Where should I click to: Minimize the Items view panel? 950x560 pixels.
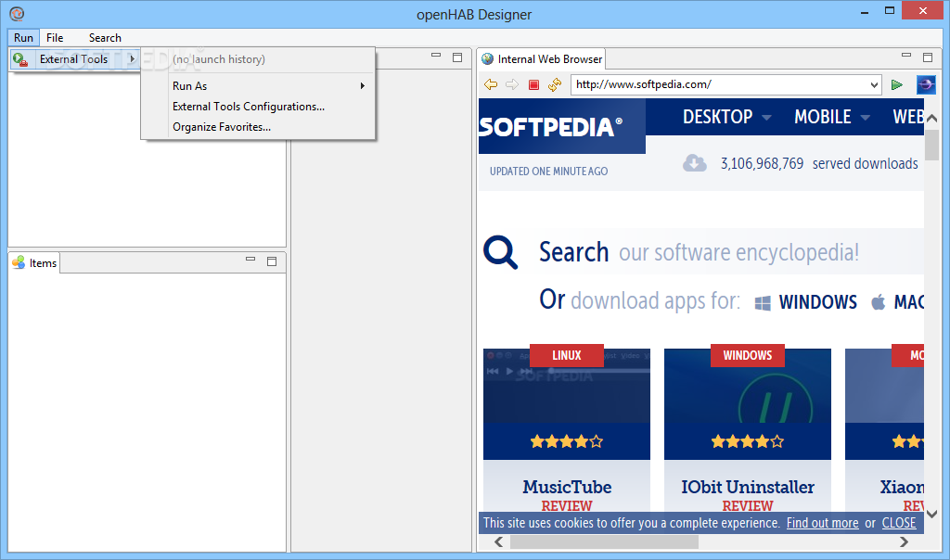tap(250, 259)
